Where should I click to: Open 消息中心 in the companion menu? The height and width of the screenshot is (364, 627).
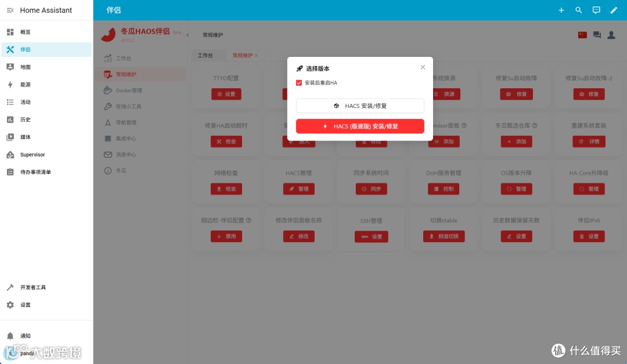(x=140, y=154)
